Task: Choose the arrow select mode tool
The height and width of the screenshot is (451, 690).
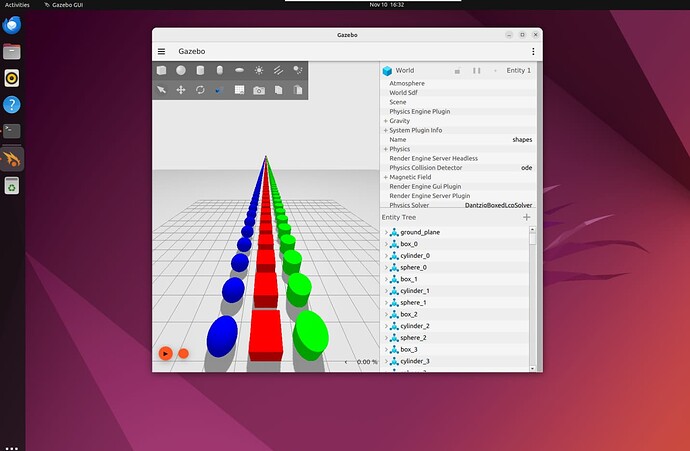Action: pos(161,90)
